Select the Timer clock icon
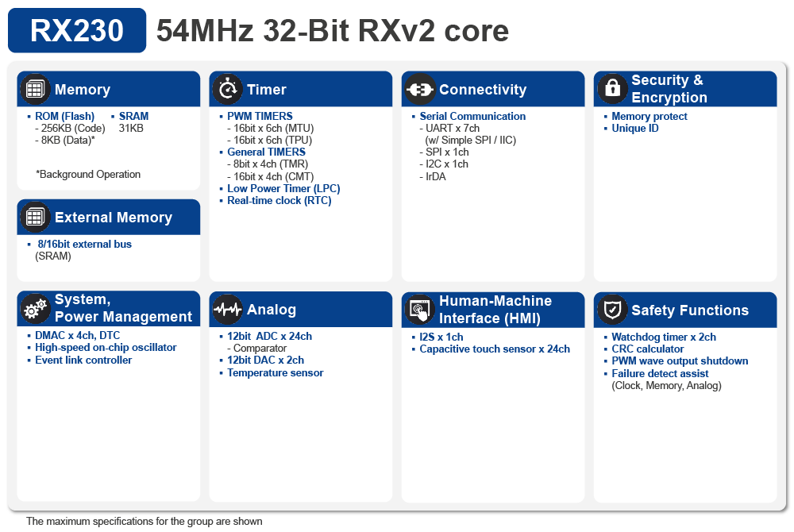This screenshot has height=532, width=794. 227,88
